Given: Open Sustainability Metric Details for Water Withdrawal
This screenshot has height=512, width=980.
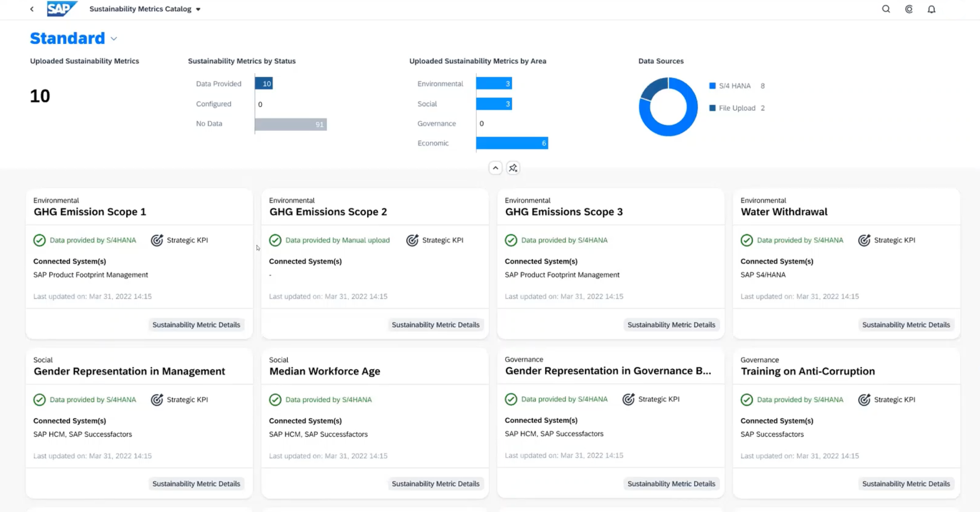Looking at the screenshot, I should 906,324.
